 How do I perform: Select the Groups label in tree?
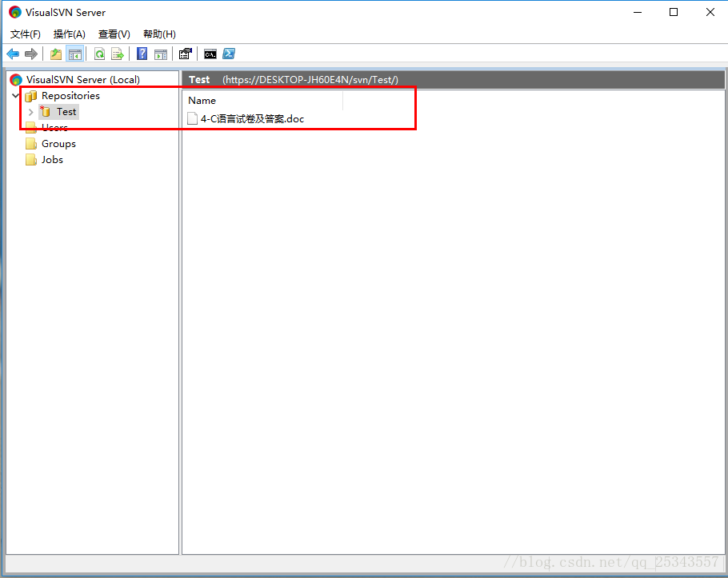coord(58,144)
